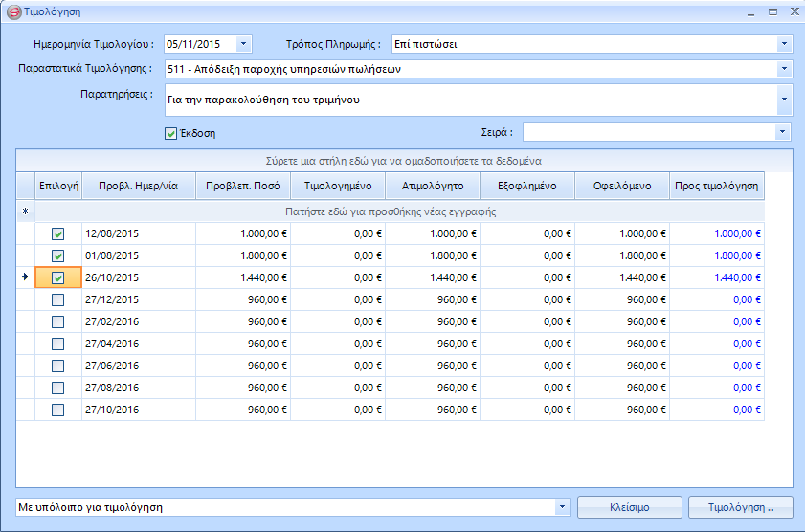Sort by the Προβλ. Ημερ/νία column header

[139, 186]
